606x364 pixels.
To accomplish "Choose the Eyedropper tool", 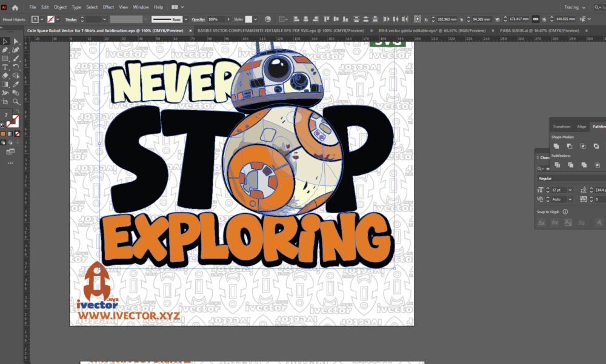I will point(16,84).
